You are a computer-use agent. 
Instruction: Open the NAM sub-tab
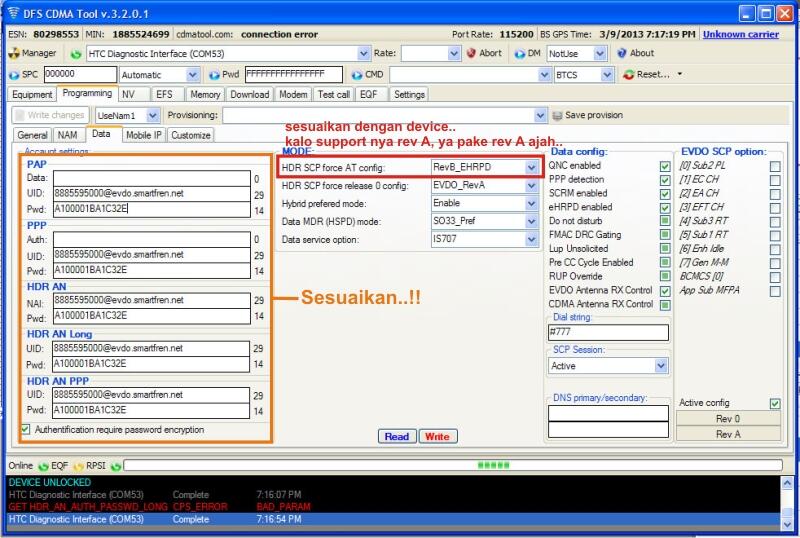point(67,135)
